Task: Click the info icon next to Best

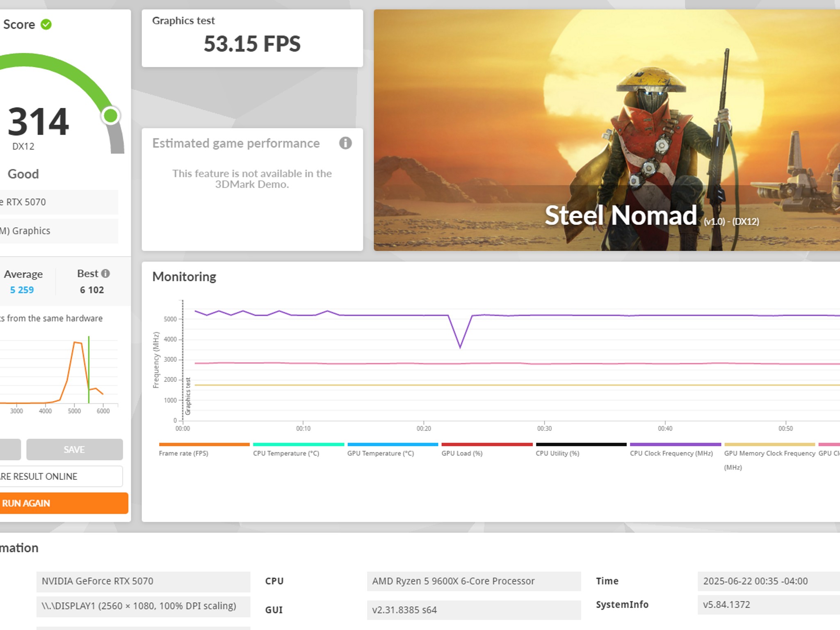Action: [105, 274]
